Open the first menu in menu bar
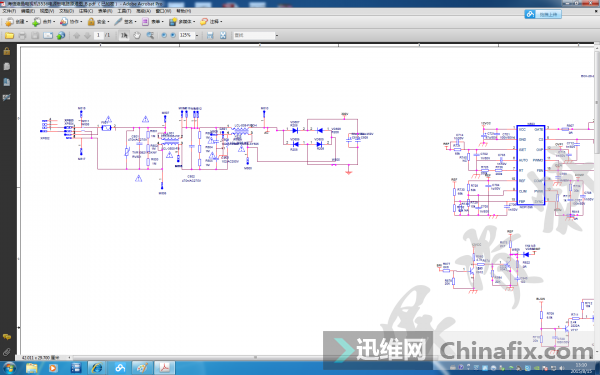The width and height of the screenshot is (600, 375). click(x=9, y=11)
